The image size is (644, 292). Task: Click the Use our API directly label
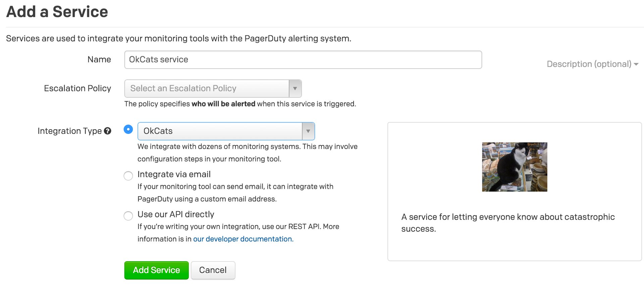tap(175, 214)
